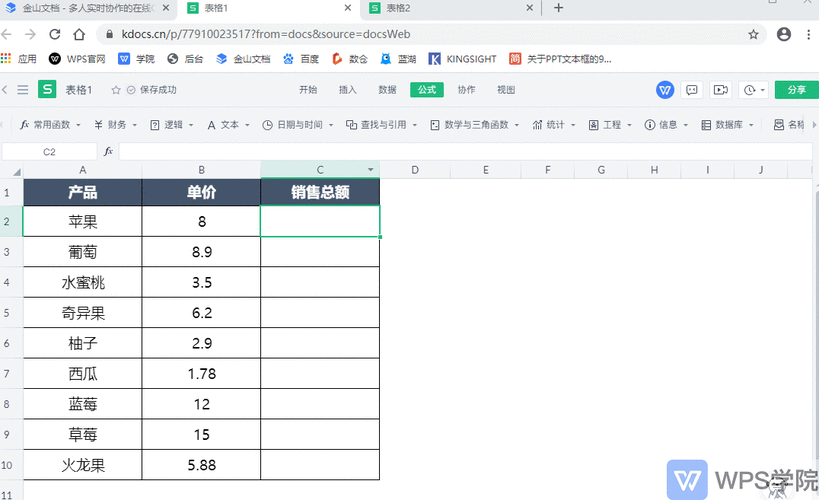Open the 协作 ribbon tab
The height and width of the screenshot is (500, 819).
(466, 90)
